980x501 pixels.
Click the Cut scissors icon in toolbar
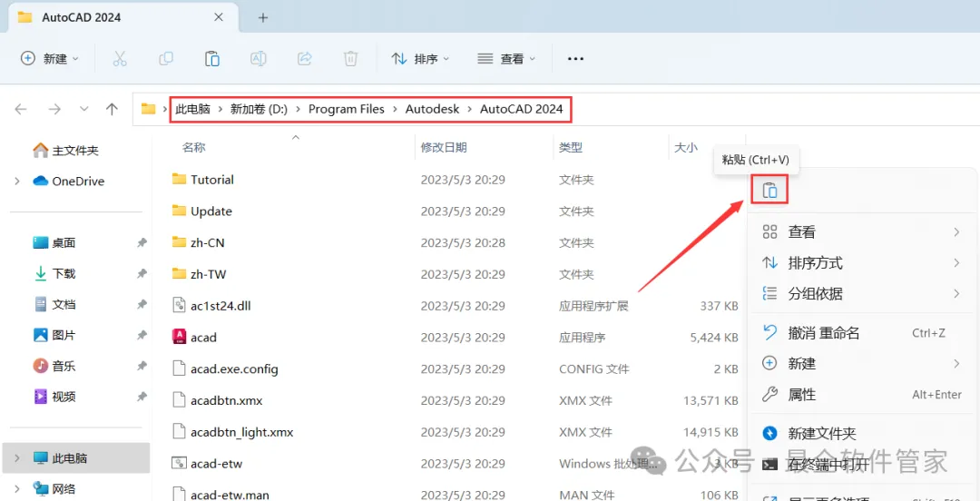point(120,59)
